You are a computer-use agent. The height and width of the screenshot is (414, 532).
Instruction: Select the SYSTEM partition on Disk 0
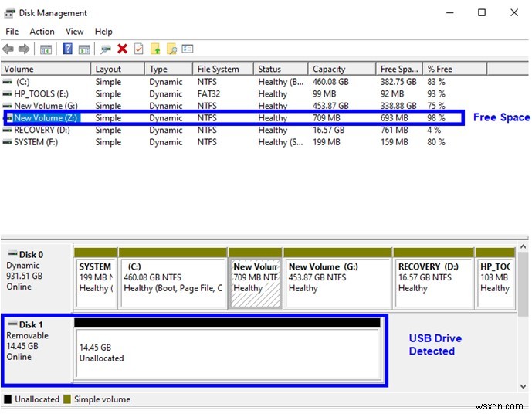[96, 278]
